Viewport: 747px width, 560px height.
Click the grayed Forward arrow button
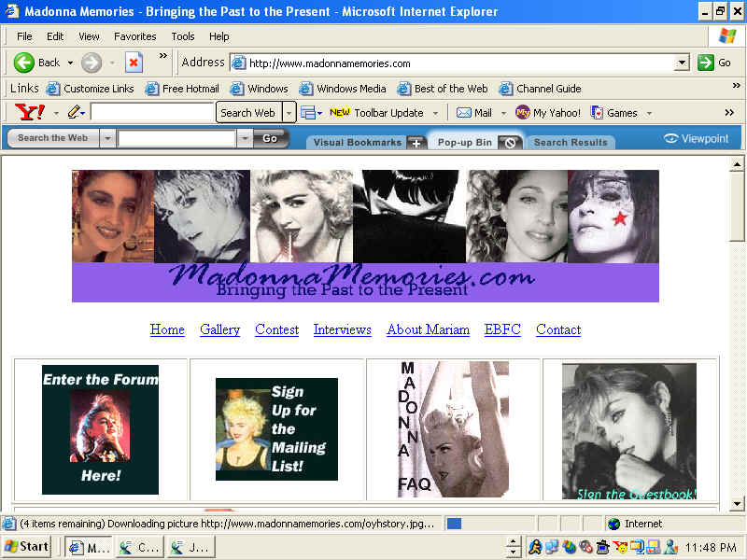[91, 63]
